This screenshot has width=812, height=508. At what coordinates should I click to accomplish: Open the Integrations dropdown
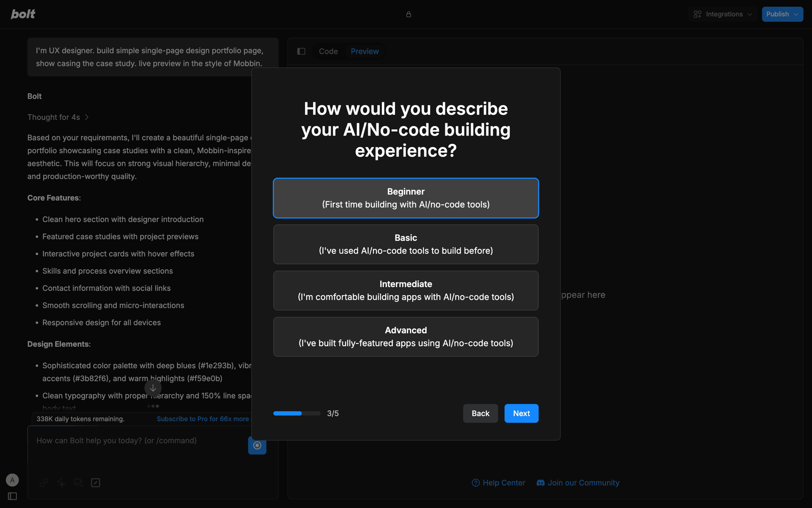click(723, 14)
